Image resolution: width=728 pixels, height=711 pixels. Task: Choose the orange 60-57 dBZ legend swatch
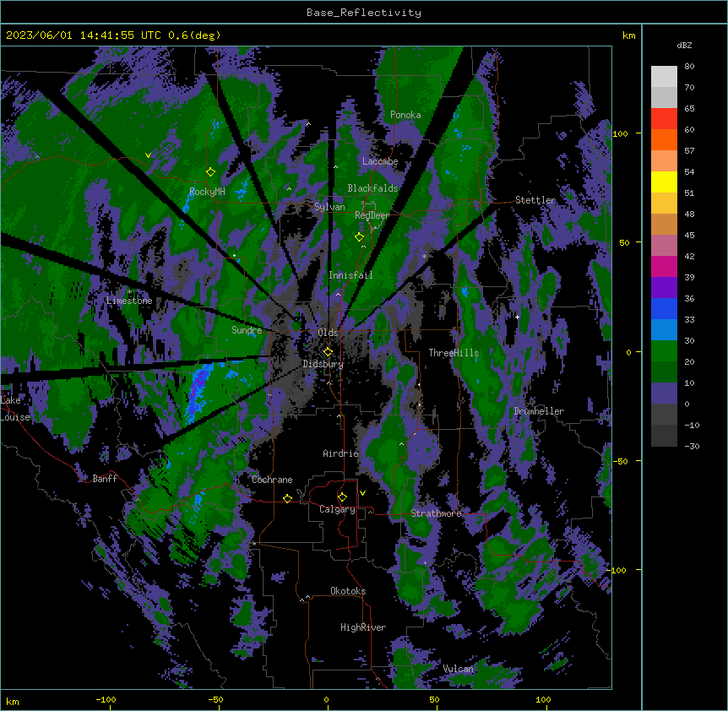[x=664, y=139]
